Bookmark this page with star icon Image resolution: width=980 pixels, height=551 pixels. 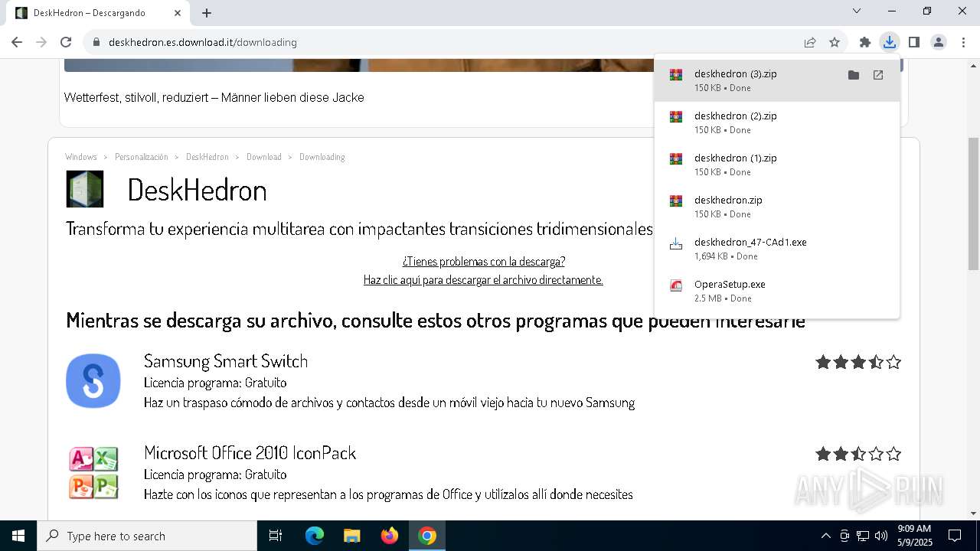(x=835, y=42)
